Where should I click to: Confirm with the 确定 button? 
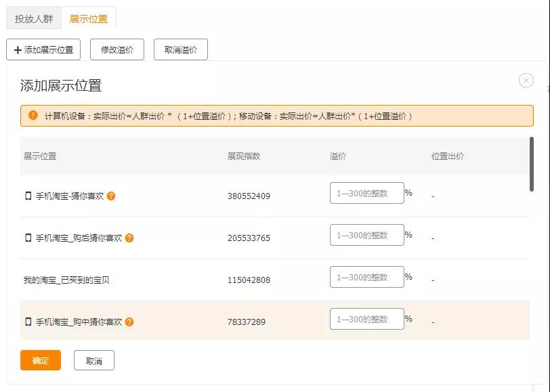[x=39, y=360]
